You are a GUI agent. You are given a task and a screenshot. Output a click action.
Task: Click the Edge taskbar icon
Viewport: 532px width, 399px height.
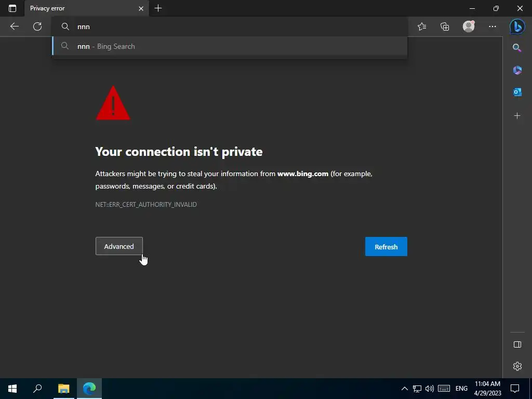point(89,389)
